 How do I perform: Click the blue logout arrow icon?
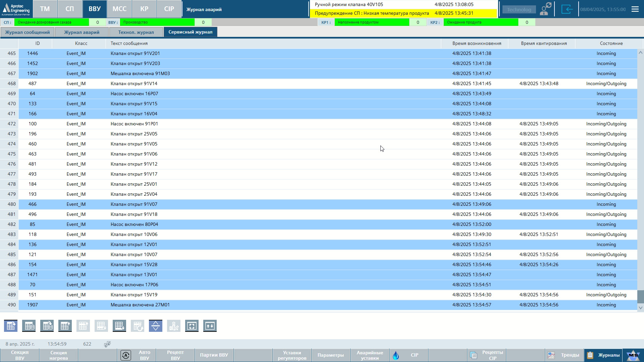(567, 9)
